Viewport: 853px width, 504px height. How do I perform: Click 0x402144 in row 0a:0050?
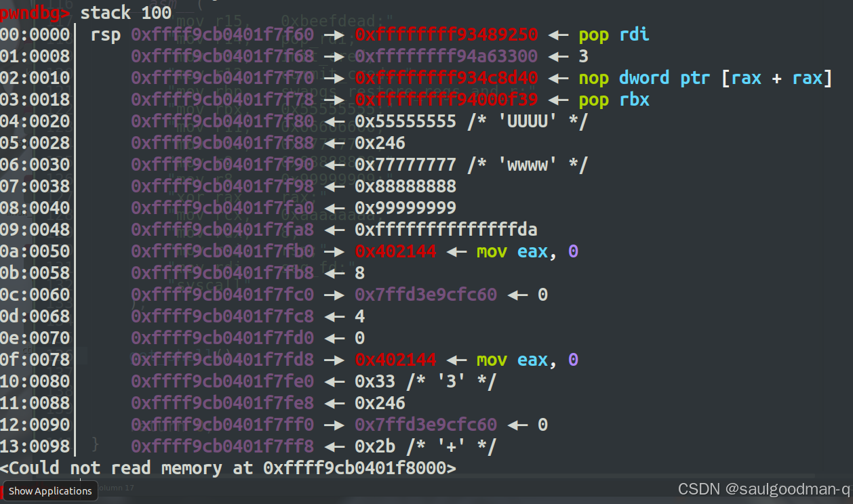pyautogui.click(x=395, y=251)
